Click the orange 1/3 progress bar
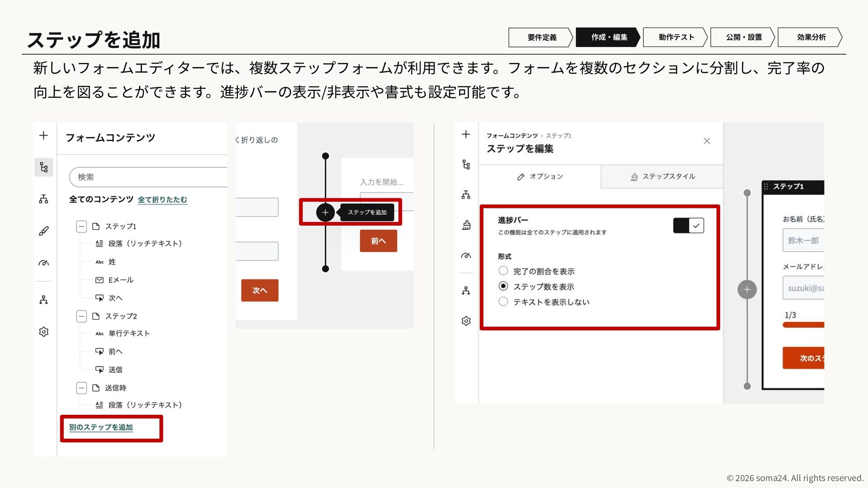868x488 pixels. point(803,325)
